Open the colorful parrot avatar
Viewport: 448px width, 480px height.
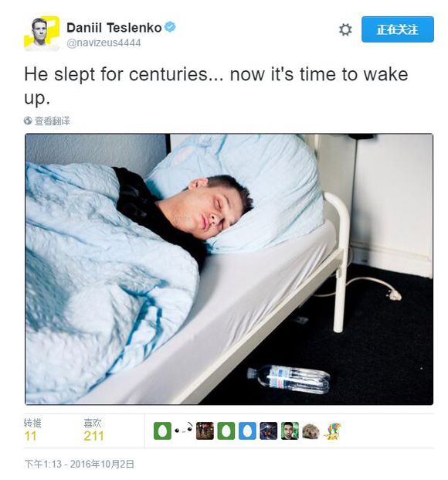tap(332, 431)
